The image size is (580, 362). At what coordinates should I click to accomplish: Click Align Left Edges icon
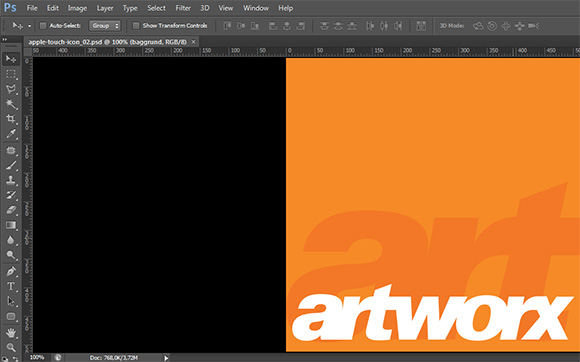[273, 26]
